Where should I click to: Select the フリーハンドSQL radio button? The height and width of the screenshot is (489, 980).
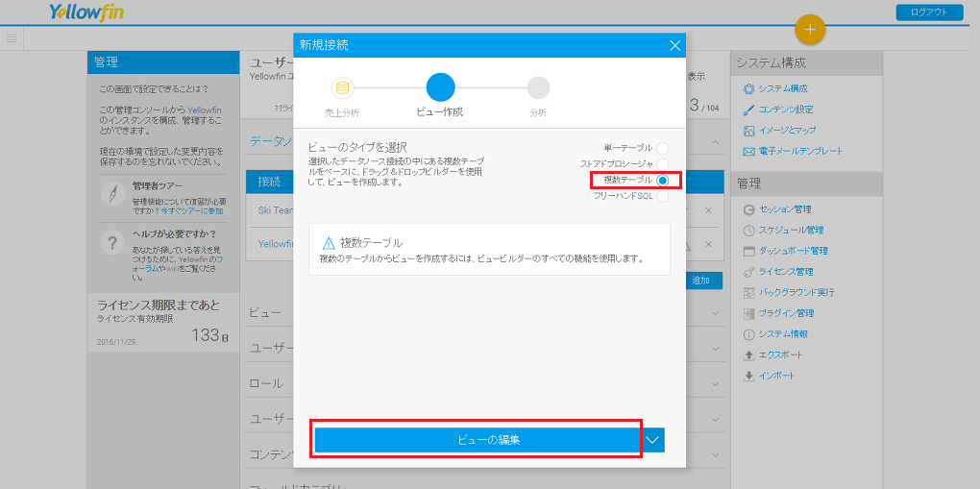663,196
